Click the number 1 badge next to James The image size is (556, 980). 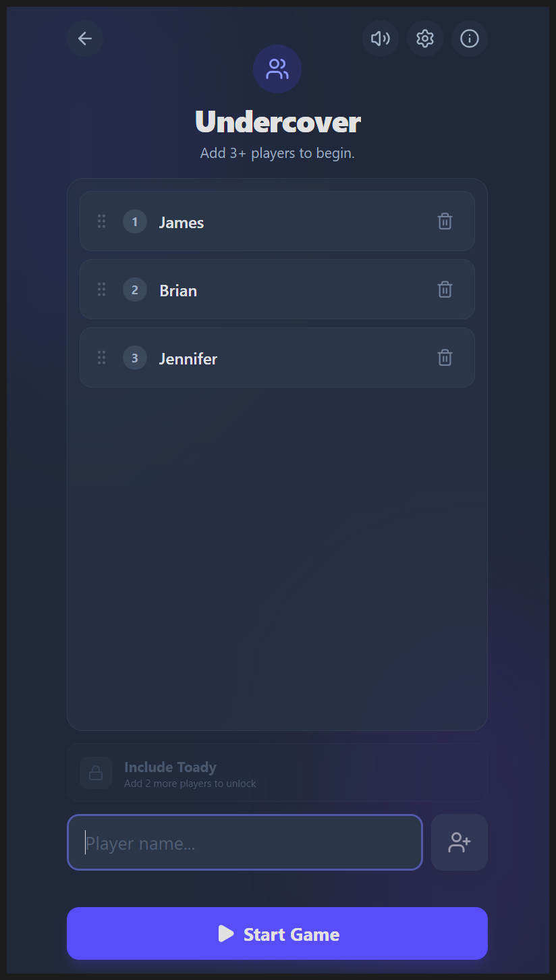[x=135, y=221]
